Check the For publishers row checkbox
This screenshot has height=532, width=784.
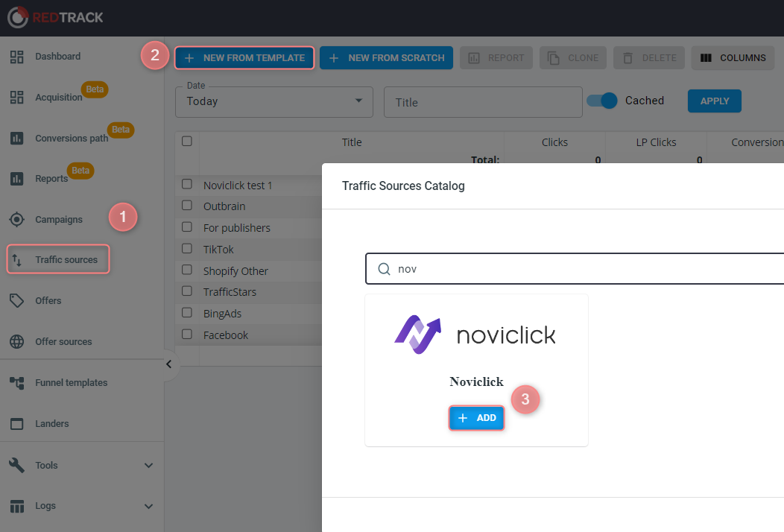point(187,227)
